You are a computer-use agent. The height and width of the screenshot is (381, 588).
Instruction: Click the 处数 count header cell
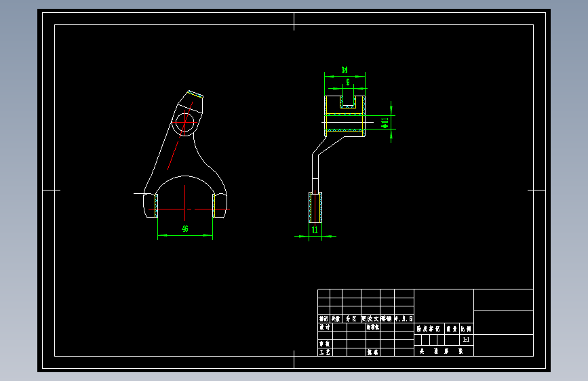336,319
